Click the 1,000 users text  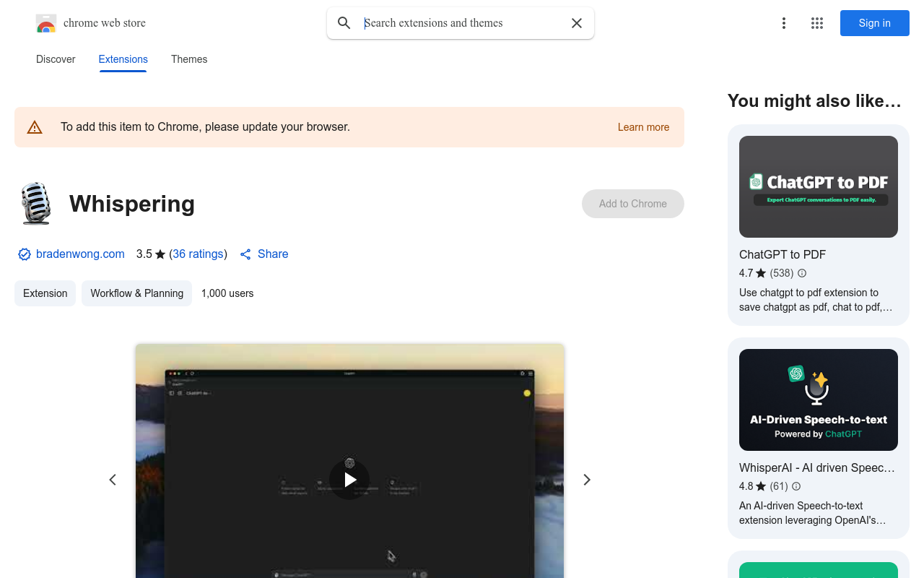(x=227, y=293)
